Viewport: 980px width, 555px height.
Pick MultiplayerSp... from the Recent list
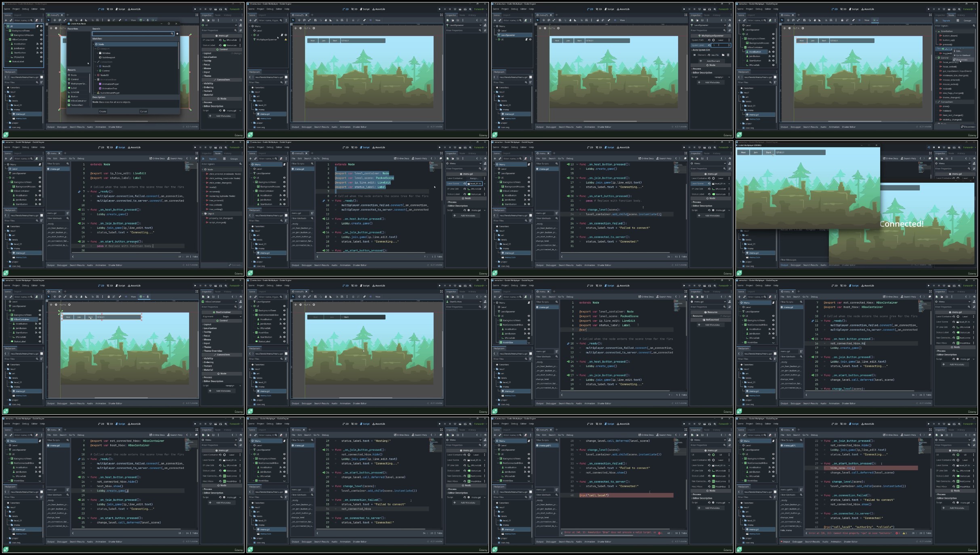point(77,84)
